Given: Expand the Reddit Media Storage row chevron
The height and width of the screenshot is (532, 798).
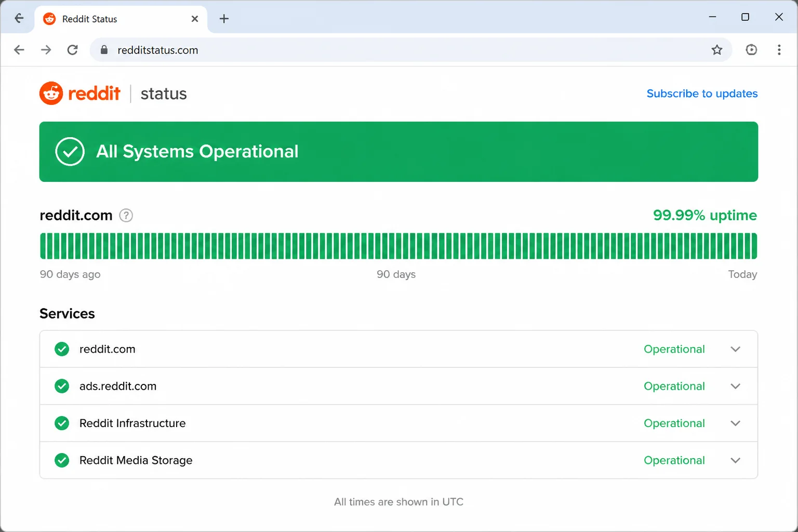Looking at the screenshot, I should click(x=735, y=460).
